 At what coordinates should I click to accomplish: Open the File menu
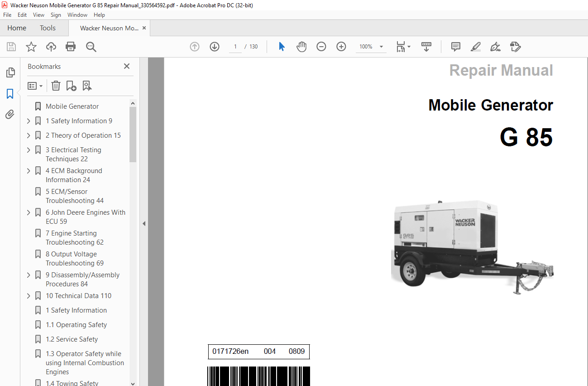(7, 15)
